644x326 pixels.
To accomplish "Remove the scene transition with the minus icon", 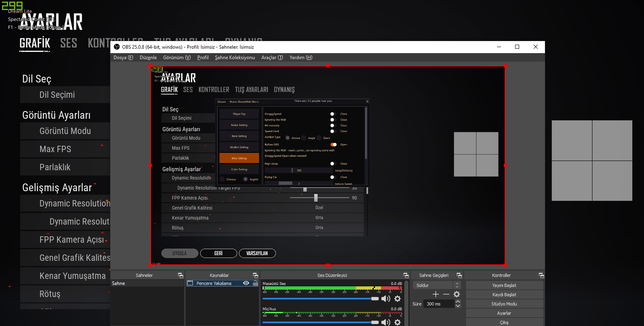I will coord(446,295).
